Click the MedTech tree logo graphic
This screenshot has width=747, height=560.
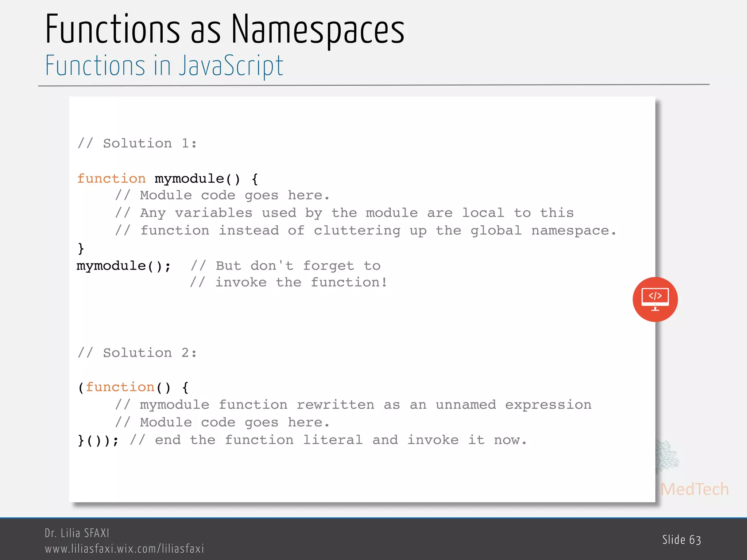tap(667, 456)
